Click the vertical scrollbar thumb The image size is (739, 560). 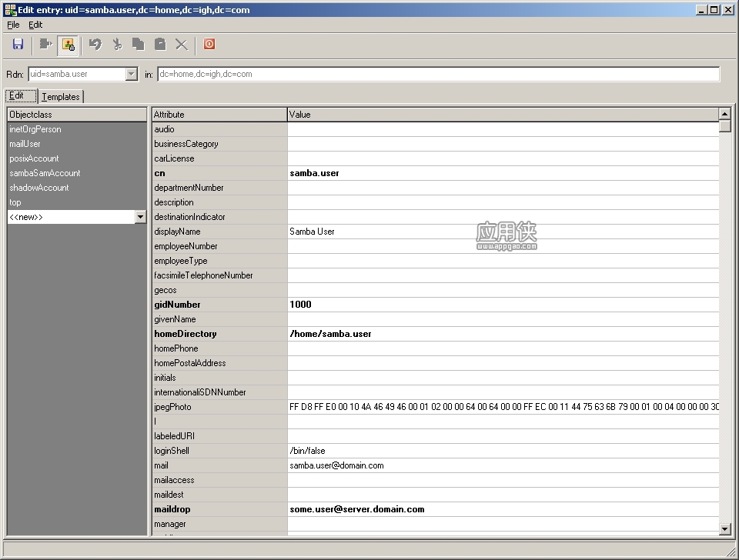725,126
